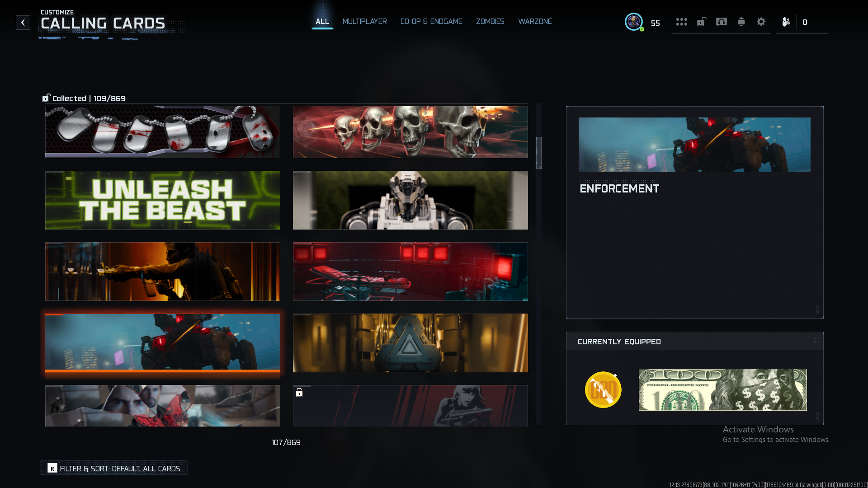Go back using the left arrow button
868x488 pixels.
[23, 23]
